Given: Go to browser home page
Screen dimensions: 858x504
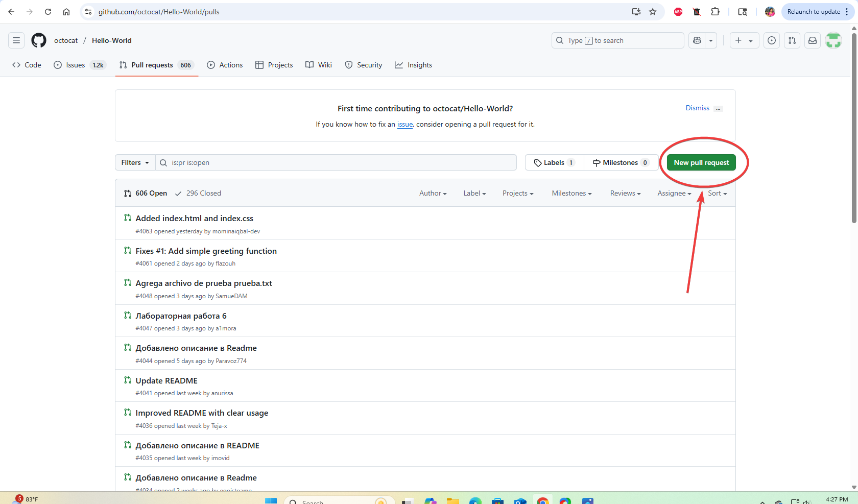Looking at the screenshot, I should (x=66, y=12).
